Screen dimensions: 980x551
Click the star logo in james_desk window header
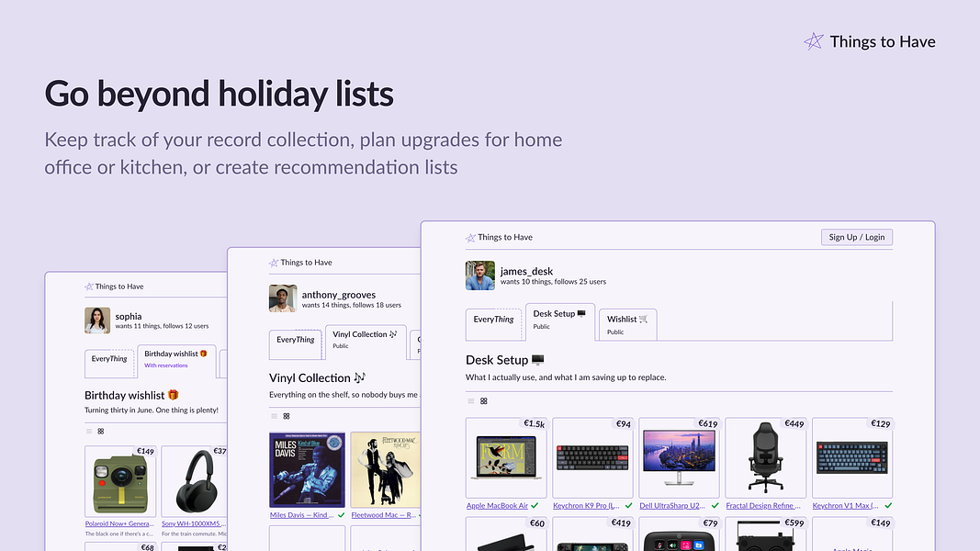[470, 238]
